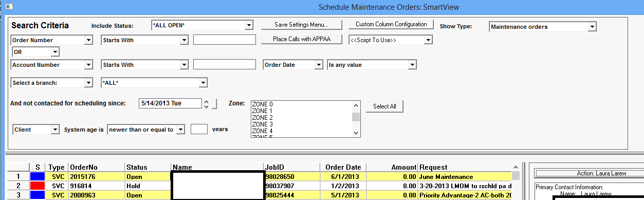Click Place Calls with APPAA button
Viewport: 644px width, 200px height.
pos(301,39)
